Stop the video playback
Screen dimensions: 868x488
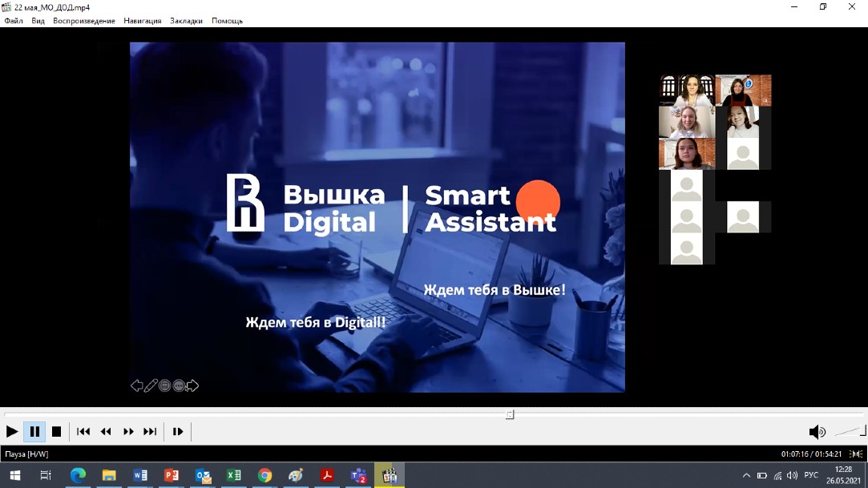pos(56,432)
